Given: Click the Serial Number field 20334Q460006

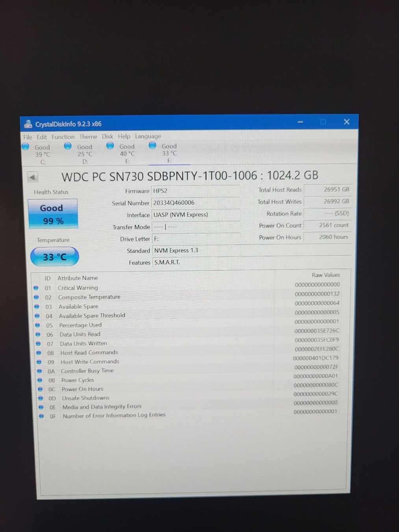Looking at the screenshot, I should point(196,203).
